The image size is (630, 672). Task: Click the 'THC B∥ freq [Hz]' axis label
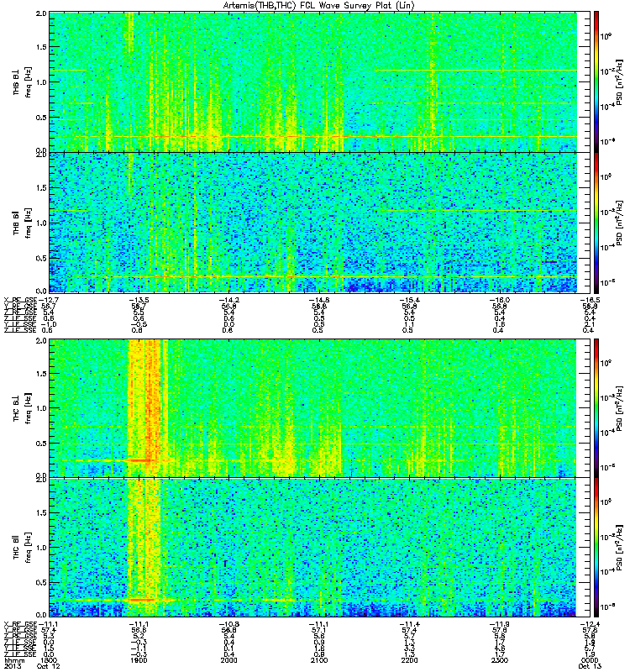click(x=23, y=548)
